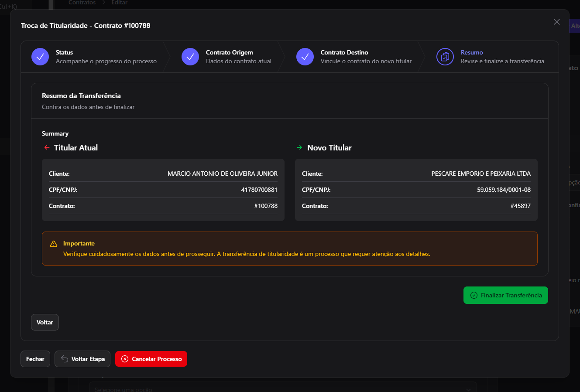The height and width of the screenshot is (392, 580).
Task: Click the warning triangle in Importante alert
Action: coord(54,244)
